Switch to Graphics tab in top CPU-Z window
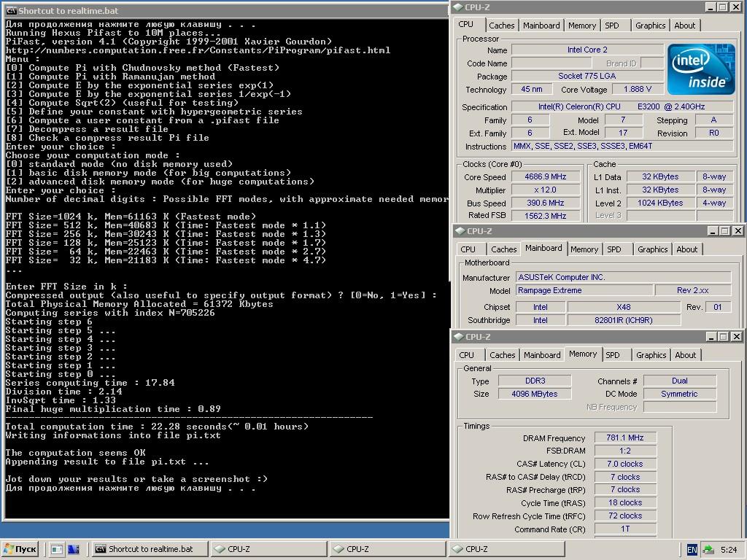 (x=650, y=26)
